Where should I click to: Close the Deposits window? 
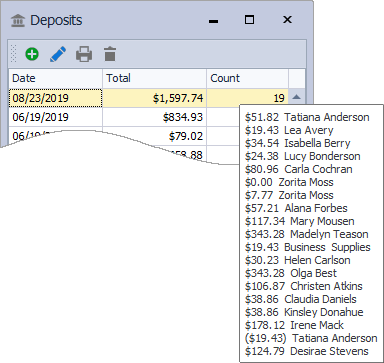click(x=287, y=20)
